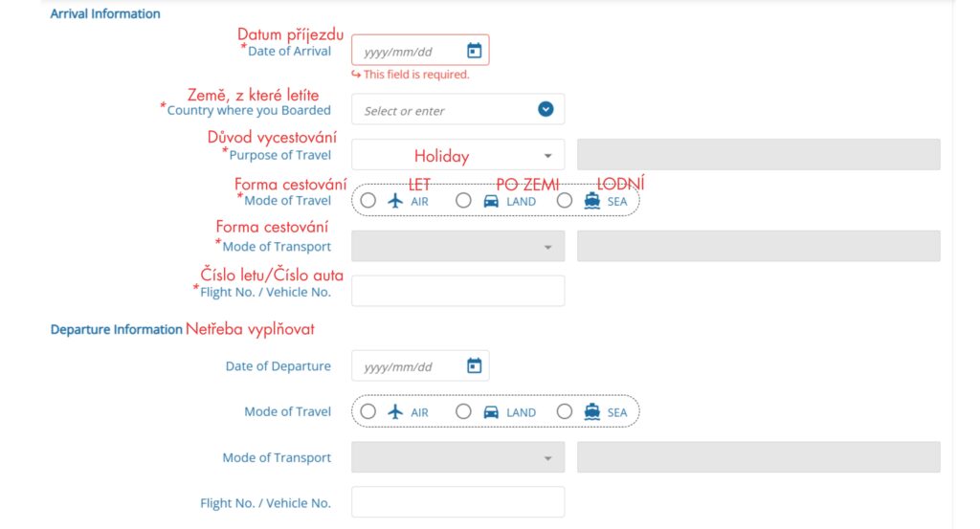Open the Date of Arrival calendar picker icon

coord(474,51)
